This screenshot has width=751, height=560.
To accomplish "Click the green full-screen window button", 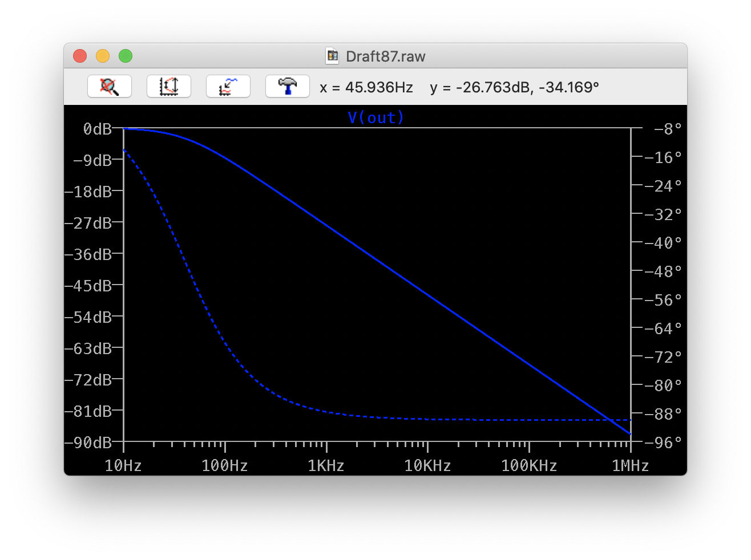I will (126, 56).
